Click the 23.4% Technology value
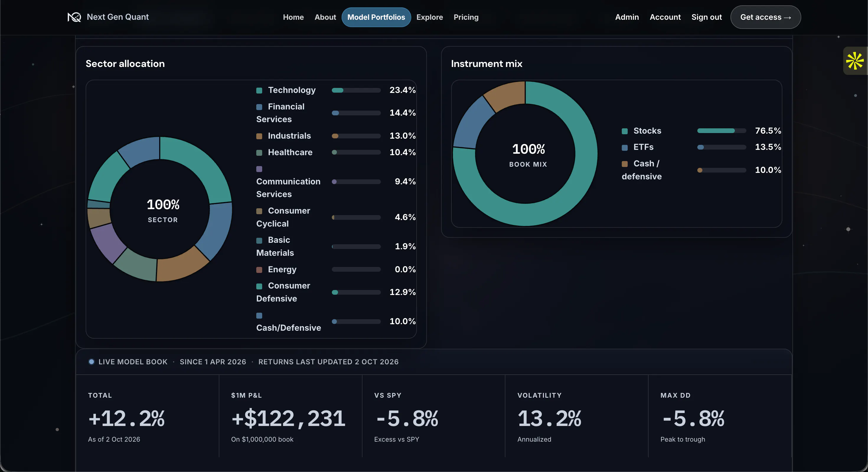 pyautogui.click(x=402, y=90)
